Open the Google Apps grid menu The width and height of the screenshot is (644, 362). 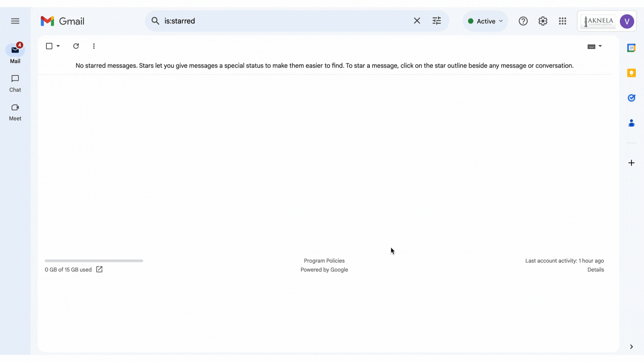point(562,21)
